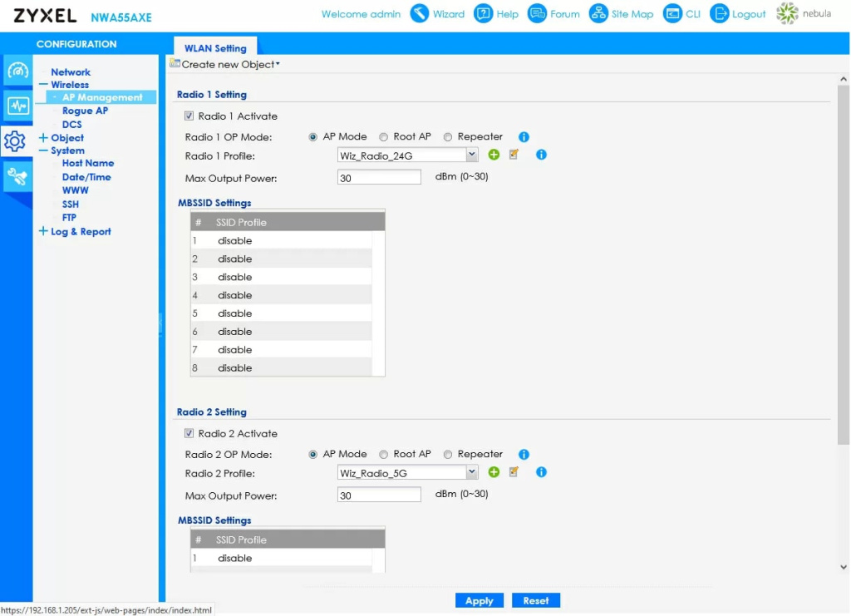Open the Create new Object menu

[x=225, y=64]
